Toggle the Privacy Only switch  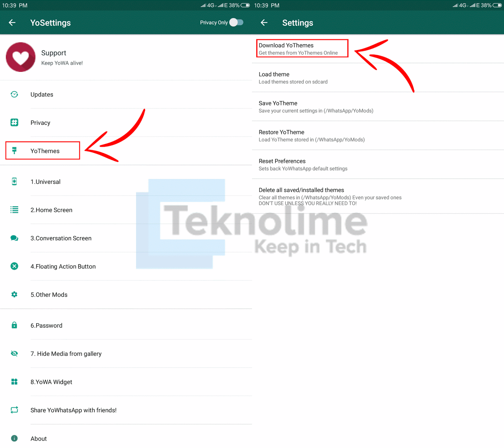click(236, 22)
